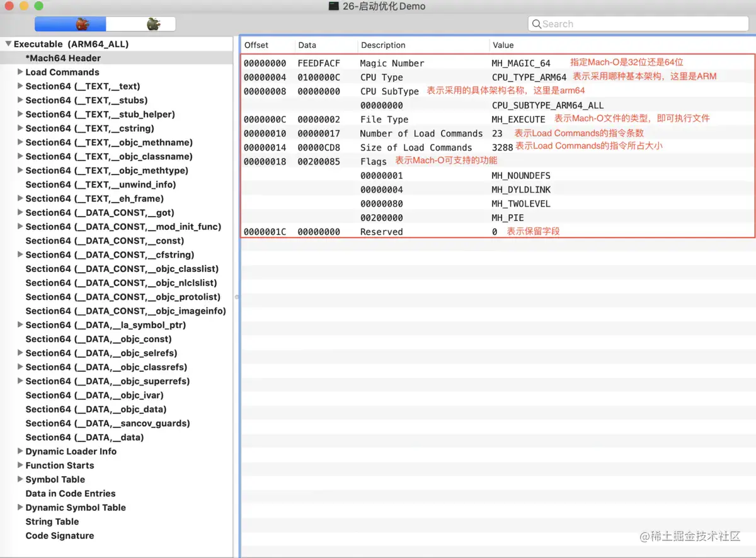The height and width of the screenshot is (558, 756).
Task: Click the MH_TWOLEVEL flag value
Action: 521,204
